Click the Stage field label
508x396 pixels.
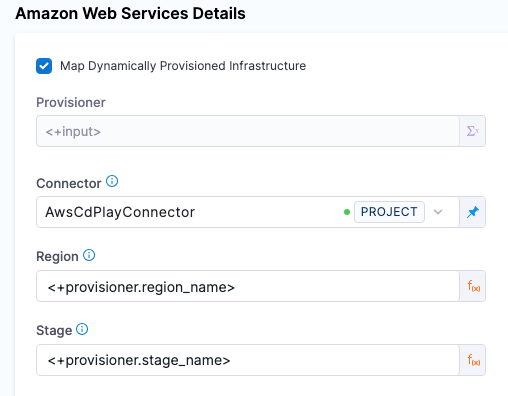pyautogui.click(x=54, y=331)
